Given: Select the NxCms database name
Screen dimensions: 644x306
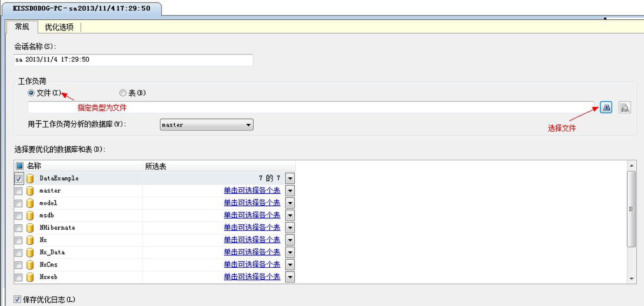Looking at the screenshot, I should click(x=49, y=265).
